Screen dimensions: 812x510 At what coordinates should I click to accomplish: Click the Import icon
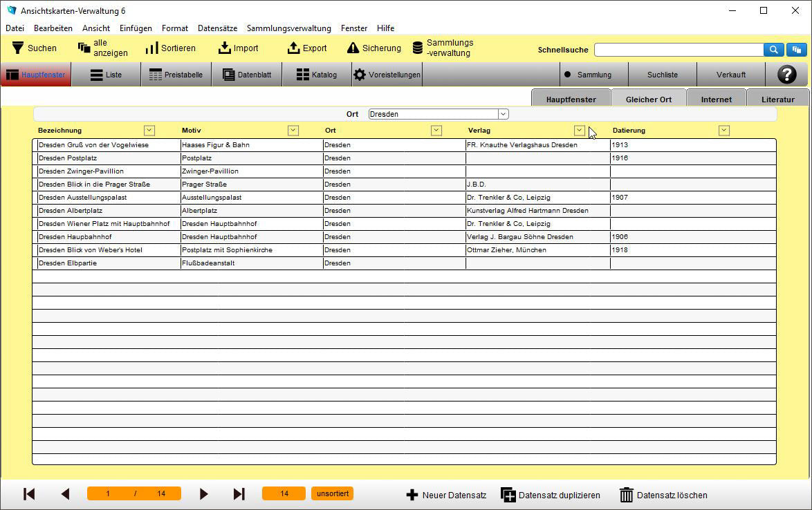(x=224, y=48)
